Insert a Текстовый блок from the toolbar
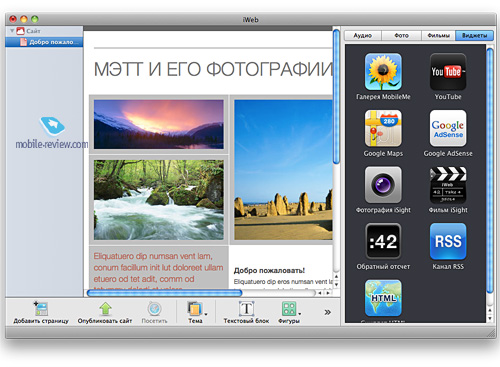This screenshot has width=500, height=367. [246, 312]
